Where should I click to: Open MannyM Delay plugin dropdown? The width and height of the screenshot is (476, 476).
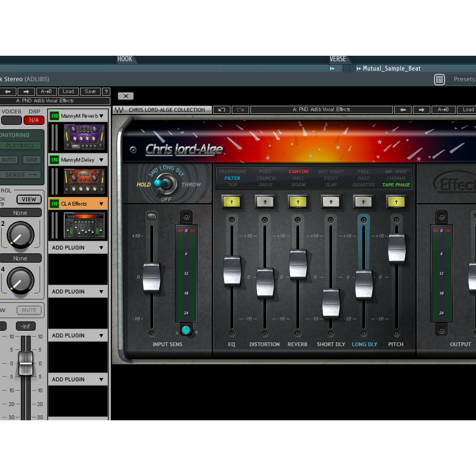101,160
